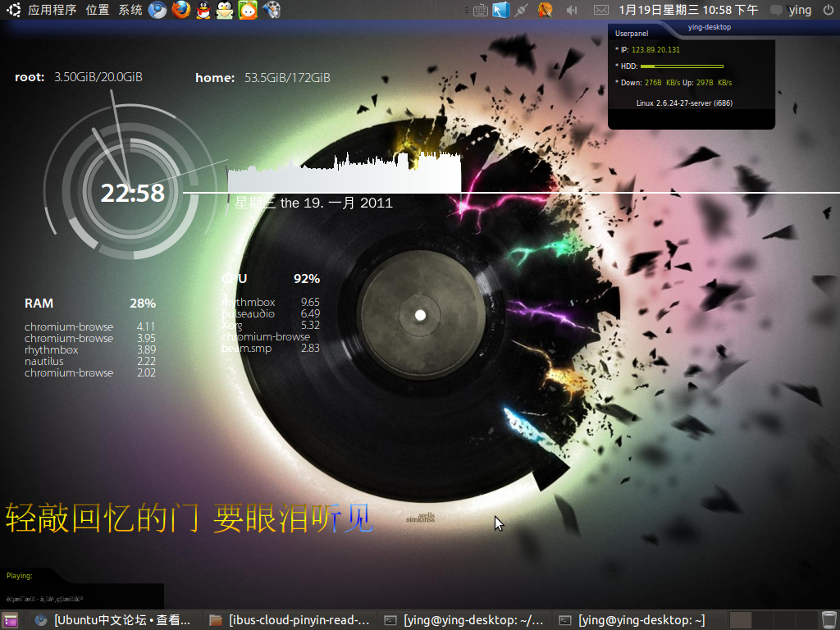Click the IP address 123.89.20.131
Image resolution: width=840 pixels, height=630 pixels.
(x=655, y=50)
